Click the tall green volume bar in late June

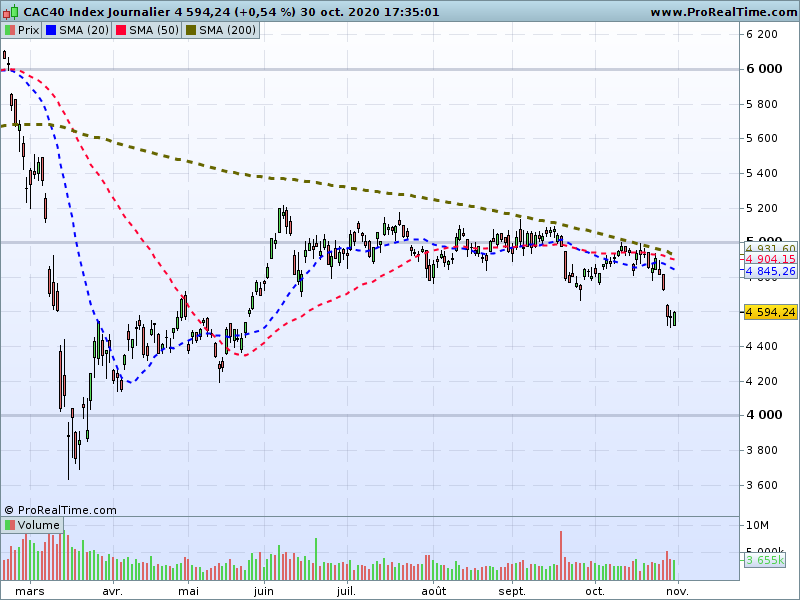[x=316, y=559]
